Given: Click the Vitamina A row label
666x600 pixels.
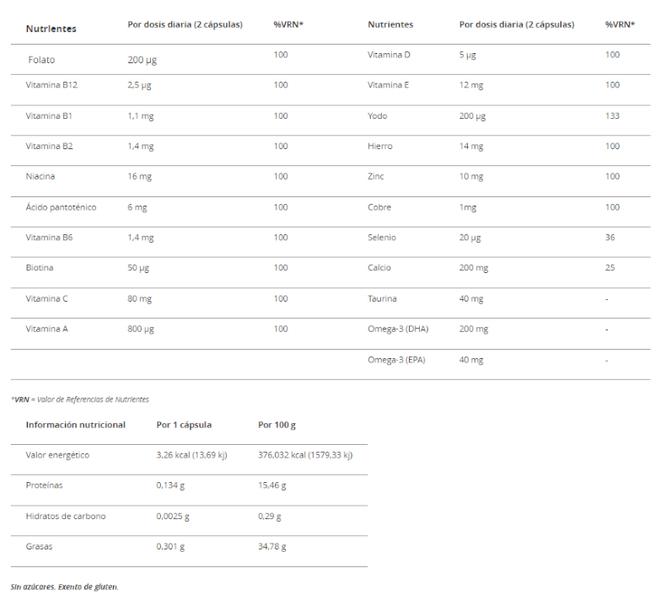Looking at the screenshot, I should pos(48,329).
